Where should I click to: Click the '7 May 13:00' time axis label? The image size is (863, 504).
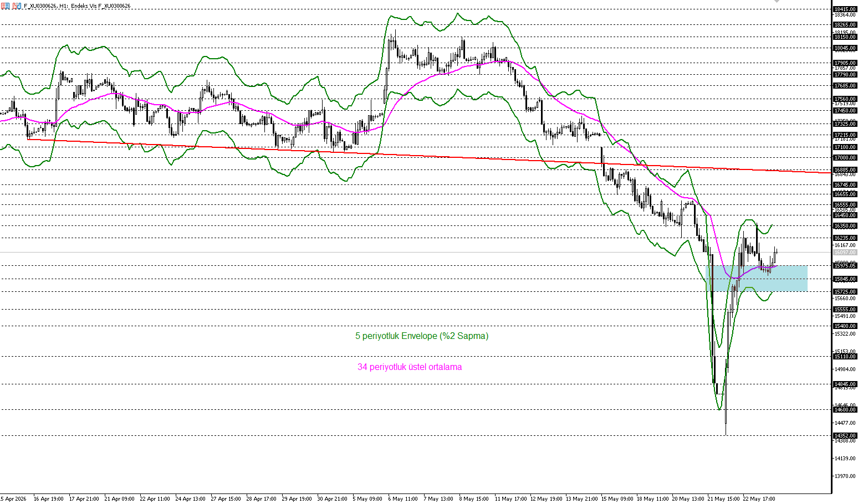click(x=438, y=499)
